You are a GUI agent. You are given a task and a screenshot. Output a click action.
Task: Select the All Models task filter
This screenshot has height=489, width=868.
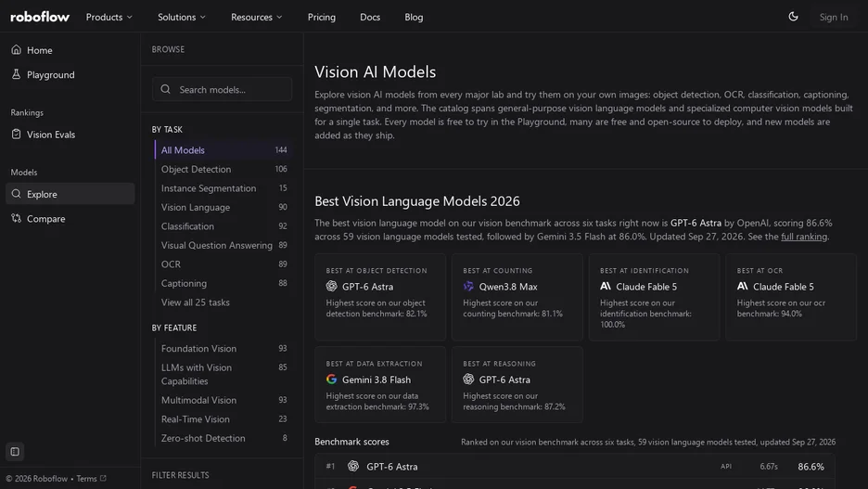pyautogui.click(x=223, y=150)
